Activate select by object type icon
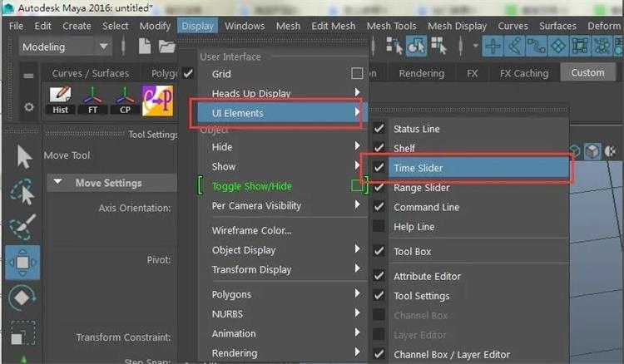 click(x=416, y=46)
